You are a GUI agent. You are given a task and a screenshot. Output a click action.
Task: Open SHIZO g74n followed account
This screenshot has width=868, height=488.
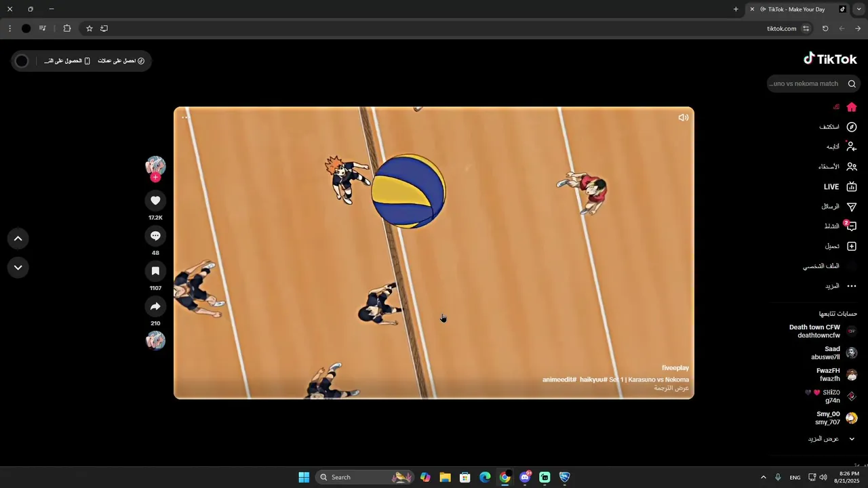coord(831,396)
